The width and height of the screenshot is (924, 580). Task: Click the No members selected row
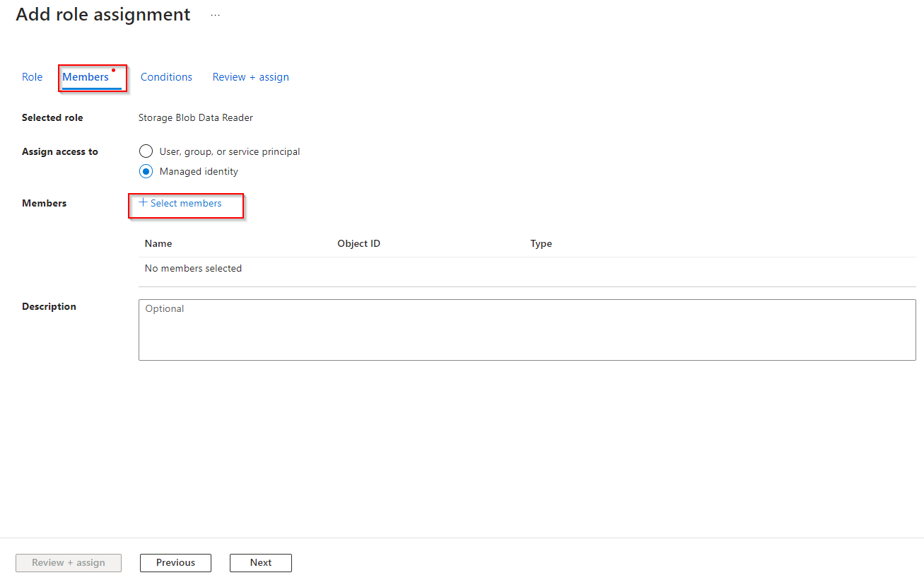pyautogui.click(x=193, y=269)
